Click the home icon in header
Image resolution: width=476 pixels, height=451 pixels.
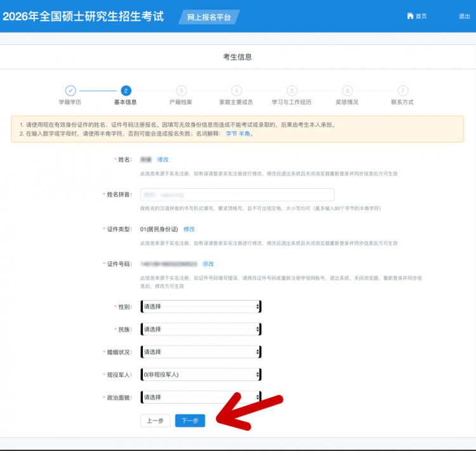click(x=410, y=16)
